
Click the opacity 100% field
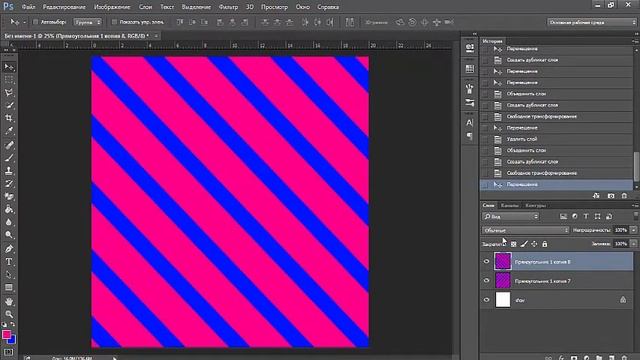(621, 230)
